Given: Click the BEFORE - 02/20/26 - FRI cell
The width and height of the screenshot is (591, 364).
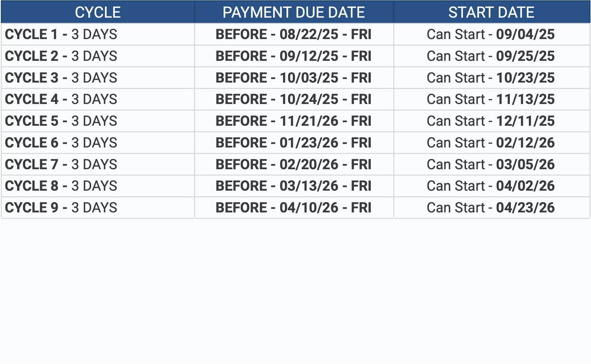Looking at the screenshot, I should [293, 165].
